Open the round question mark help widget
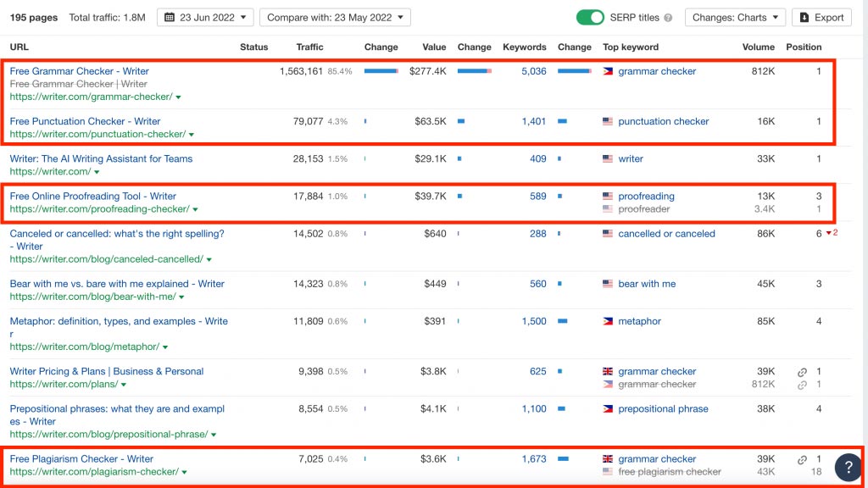 (848, 468)
